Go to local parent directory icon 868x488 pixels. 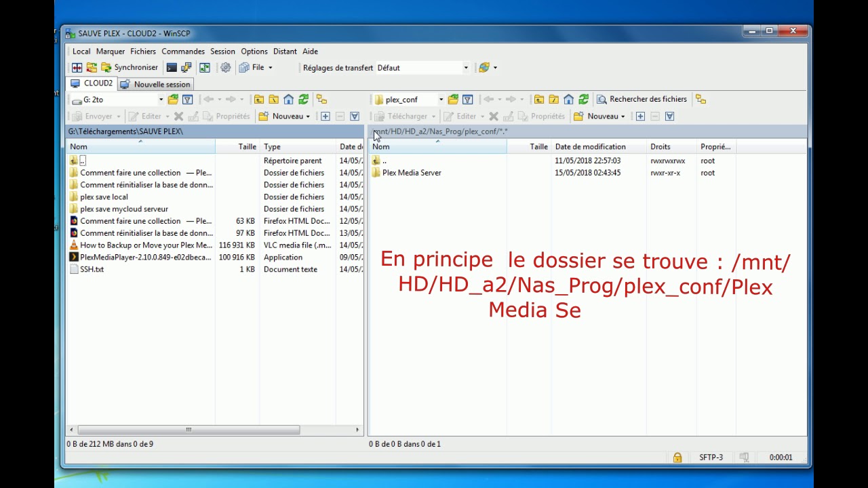click(259, 100)
